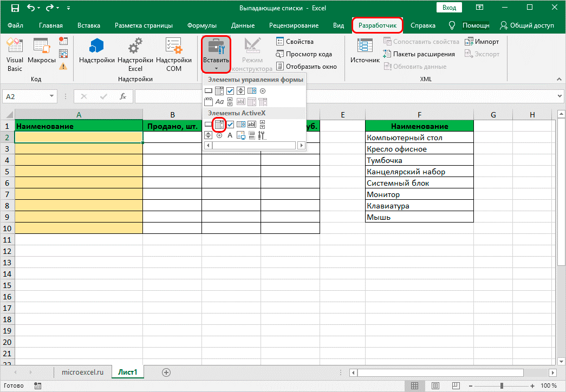Screen dimensions: 566x392
Task: Insert an ActiveX checkbox control
Action: 230,125
